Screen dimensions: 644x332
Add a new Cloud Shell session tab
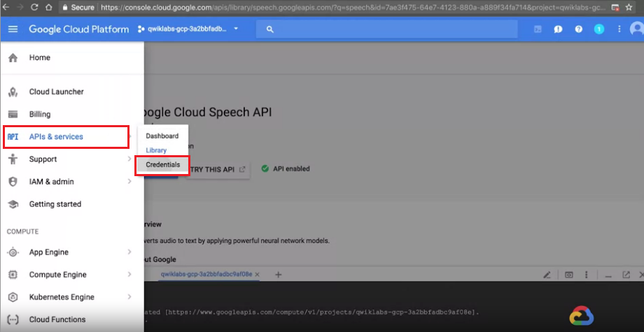[278, 275]
